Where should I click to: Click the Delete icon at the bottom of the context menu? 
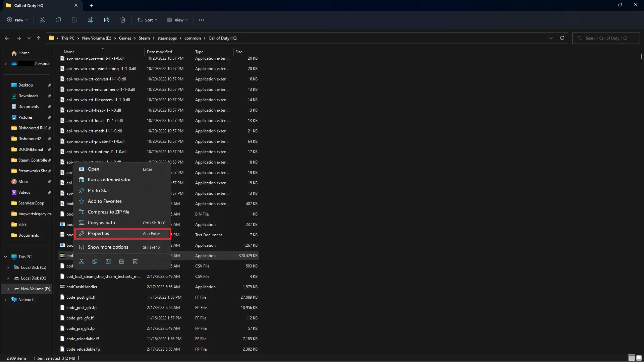click(x=135, y=261)
